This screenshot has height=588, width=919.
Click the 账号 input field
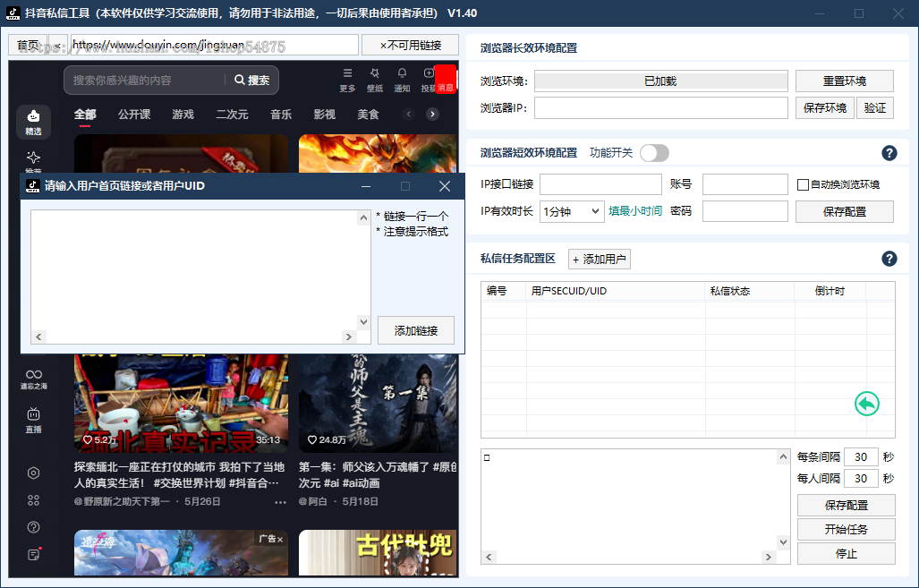tap(745, 184)
